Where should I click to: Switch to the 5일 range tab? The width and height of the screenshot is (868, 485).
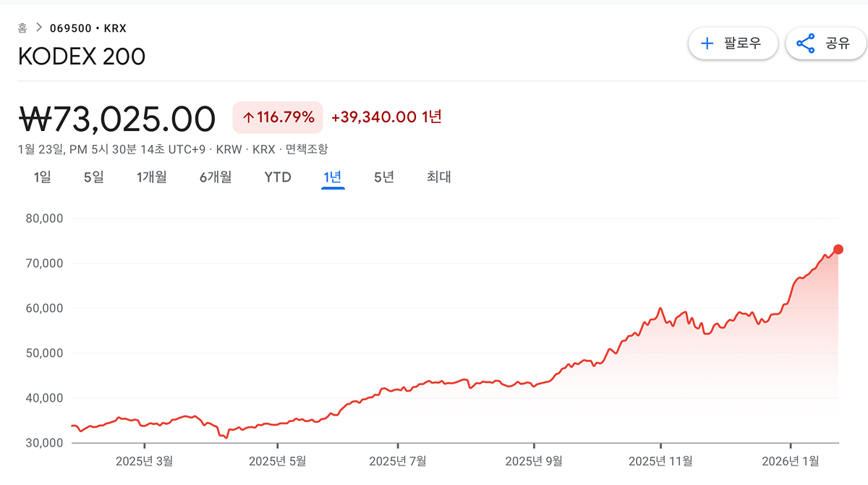tap(94, 177)
